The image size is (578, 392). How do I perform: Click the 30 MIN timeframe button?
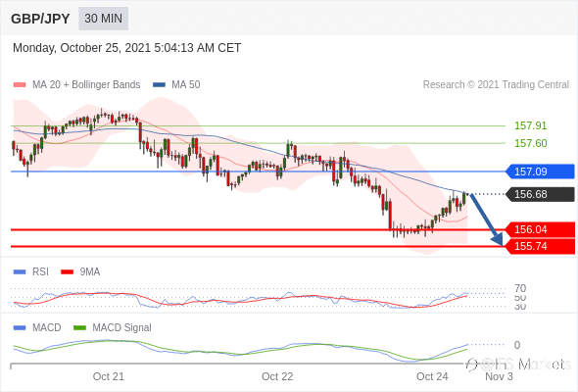pos(103,19)
